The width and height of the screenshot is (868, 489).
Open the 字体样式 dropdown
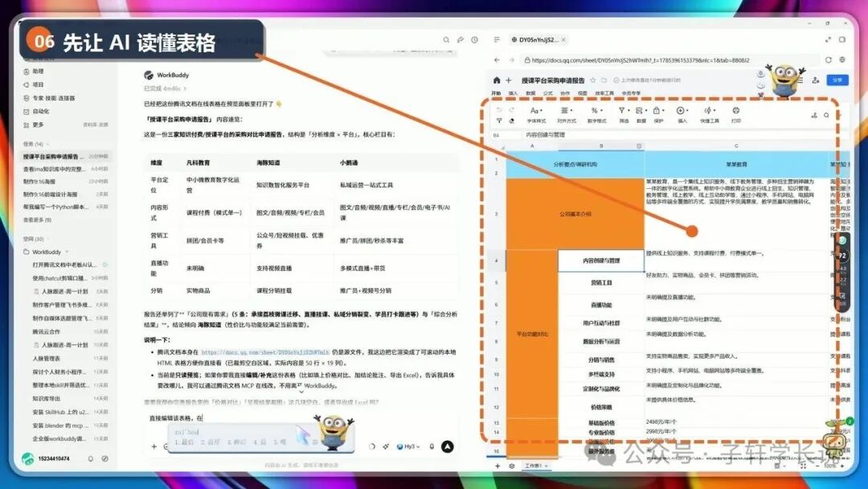coord(536,114)
